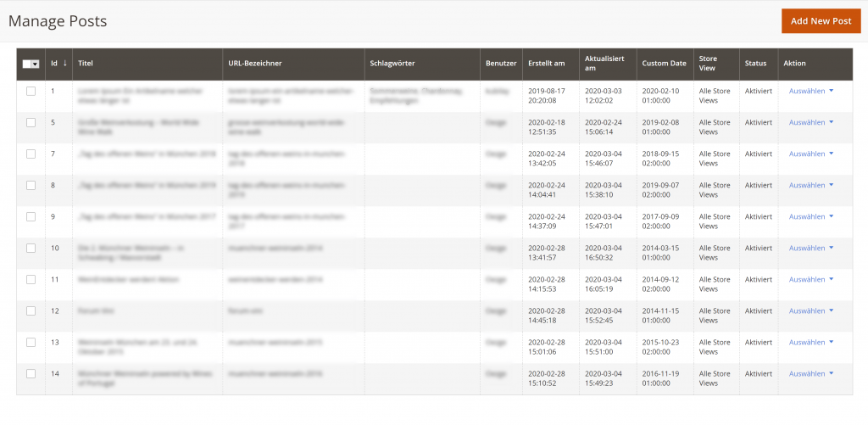
Task: Tick the checkbox for row Id 11
Action: (x=31, y=279)
